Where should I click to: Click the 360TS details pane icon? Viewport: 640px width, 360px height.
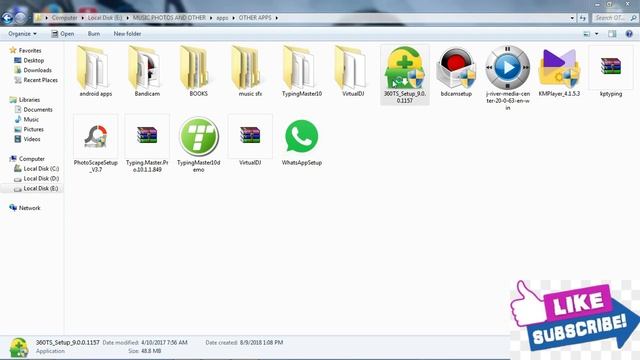coord(18,347)
